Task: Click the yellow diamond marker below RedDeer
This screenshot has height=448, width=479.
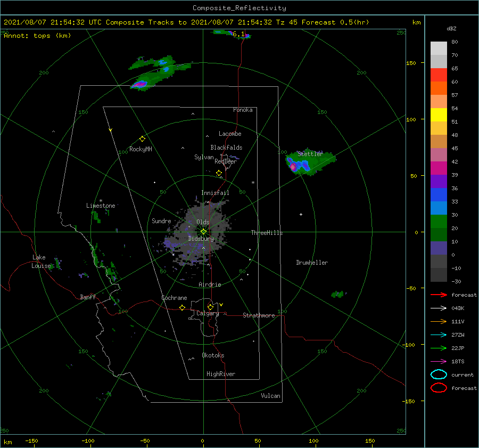Action: [219, 173]
